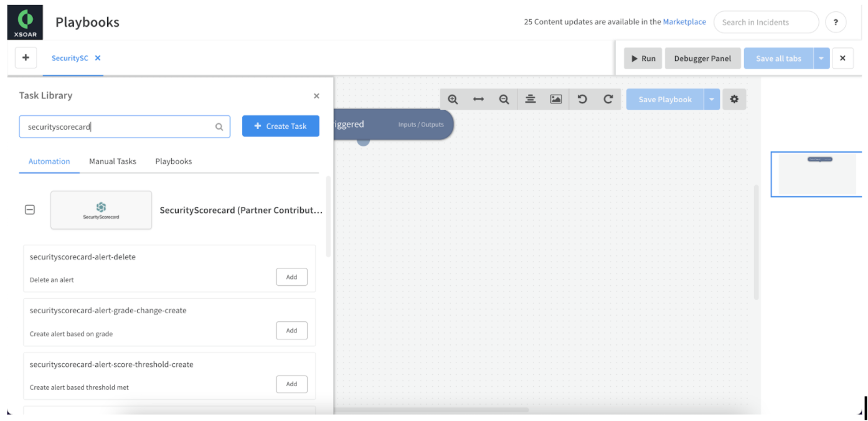This screenshot has height=421, width=868.
Task: Zoom out on the playbook canvas
Action: [504, 99]
